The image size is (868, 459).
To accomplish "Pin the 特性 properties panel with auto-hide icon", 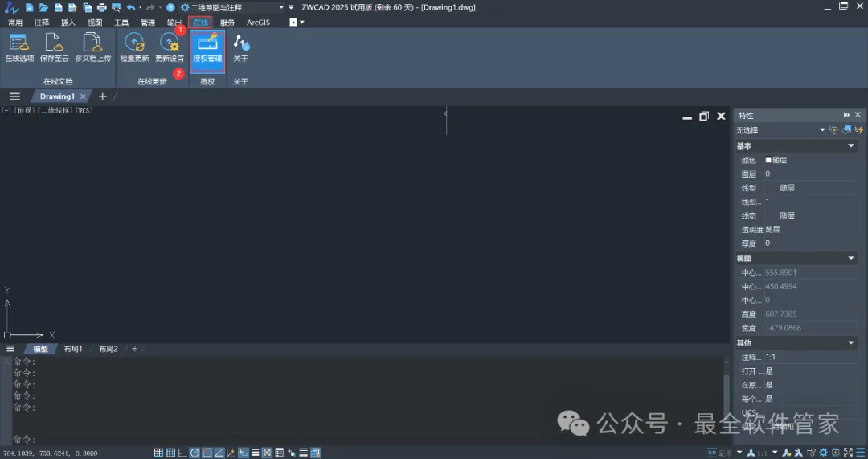I will pos(846,115).
